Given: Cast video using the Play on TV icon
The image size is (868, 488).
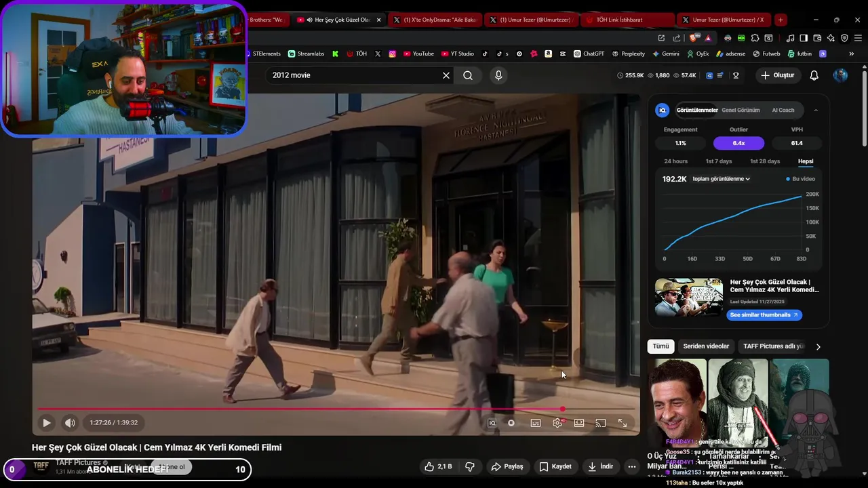Looking at the screenshot, I should coord(601,423).
